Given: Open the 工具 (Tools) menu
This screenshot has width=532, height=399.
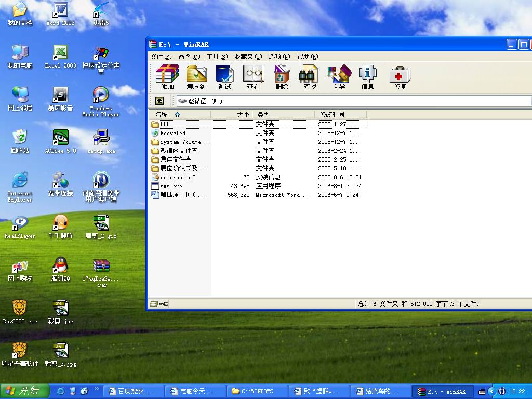Looking at the screenshot, I should click(x=217, y=57).
